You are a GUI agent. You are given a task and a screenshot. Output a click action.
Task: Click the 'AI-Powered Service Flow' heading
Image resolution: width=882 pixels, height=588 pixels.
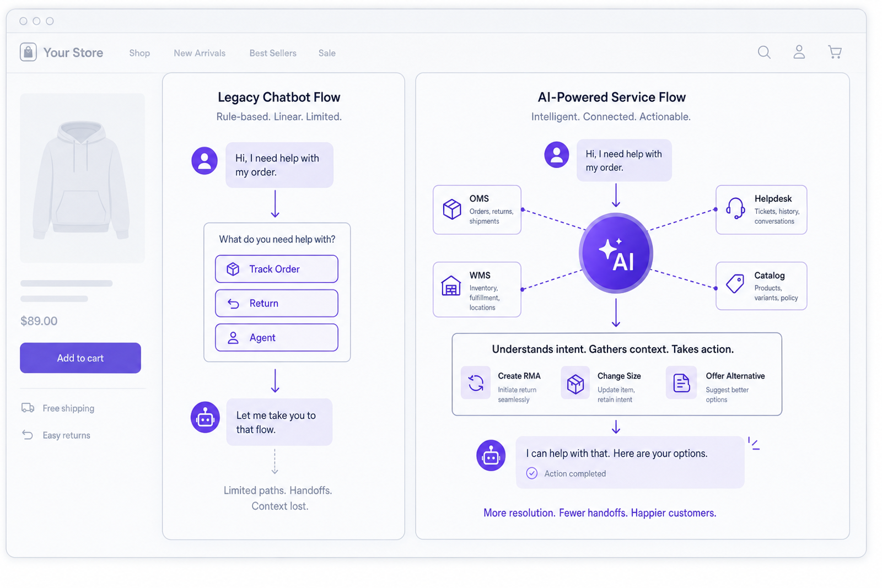612,97
